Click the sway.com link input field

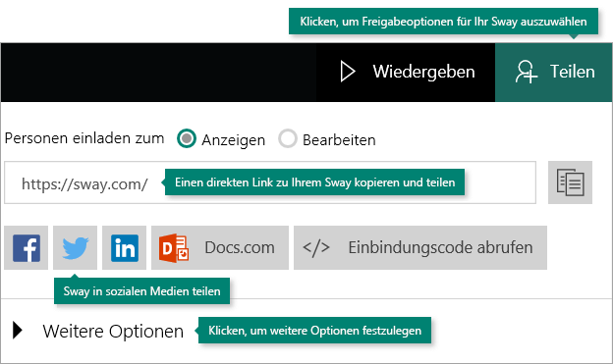tap(270, 182)
